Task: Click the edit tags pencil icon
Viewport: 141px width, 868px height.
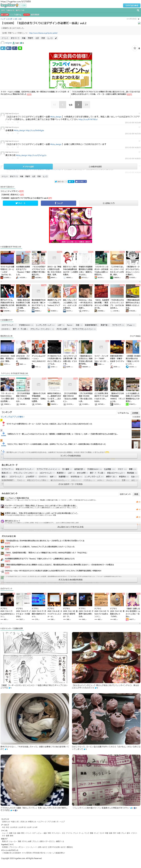Action: point(56,38)
